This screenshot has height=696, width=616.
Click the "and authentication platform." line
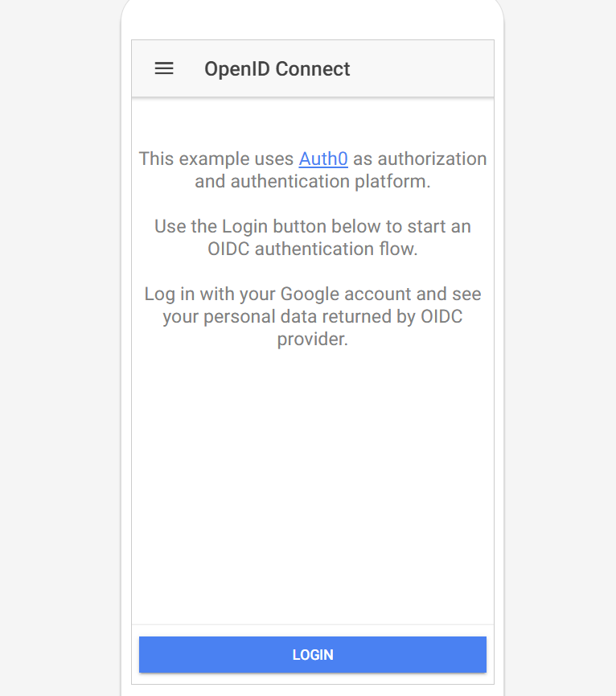pos(312,181)
